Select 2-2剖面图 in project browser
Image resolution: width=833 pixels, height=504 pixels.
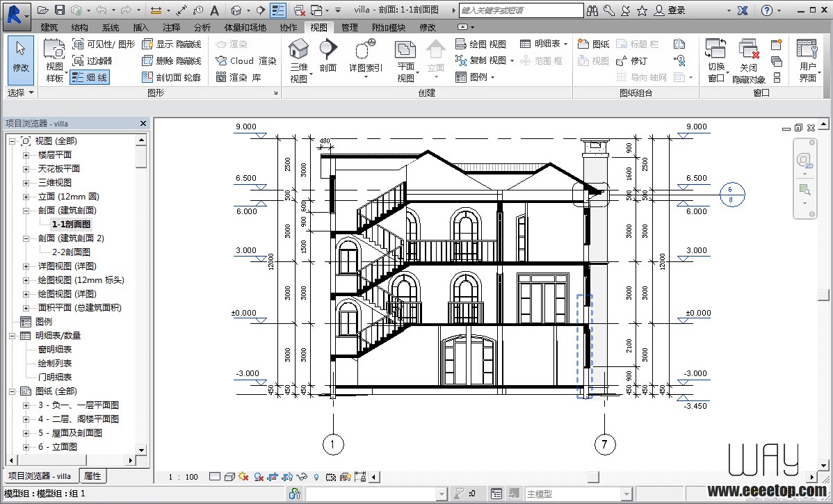[x=71, y=252]
